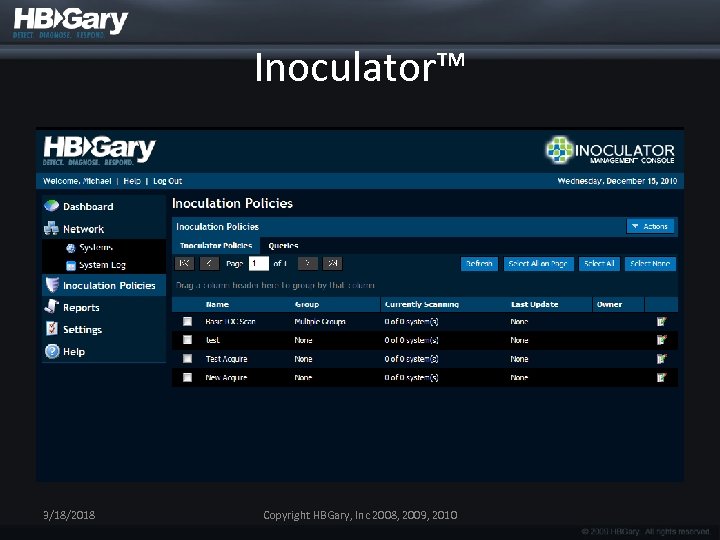Open Settings in sidebar
The width and height of the screenshot is (720, 540).
coord(83,330)
